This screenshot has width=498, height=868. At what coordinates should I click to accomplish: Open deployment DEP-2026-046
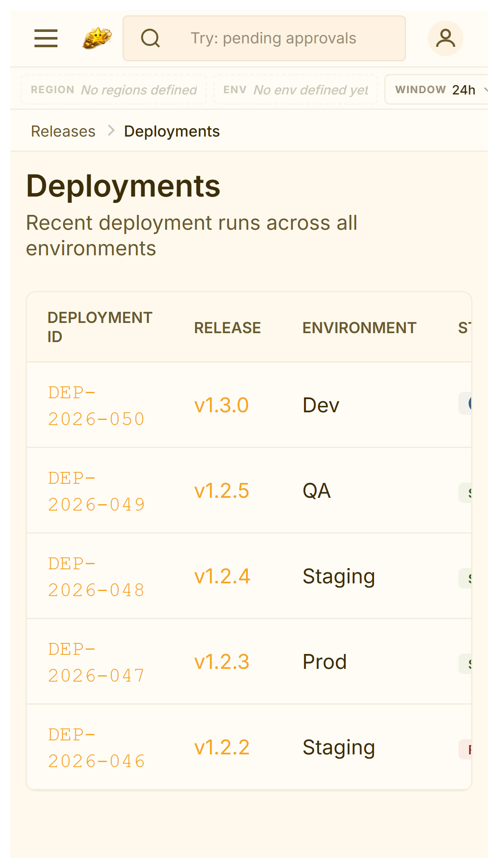pos(96,748)
